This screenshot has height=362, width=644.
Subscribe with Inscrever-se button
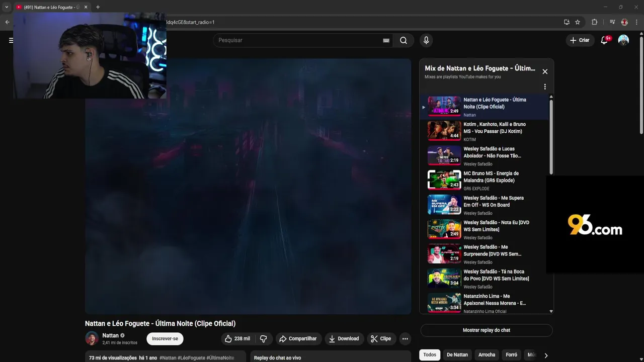pyautogui.click(x=165, y=338)
